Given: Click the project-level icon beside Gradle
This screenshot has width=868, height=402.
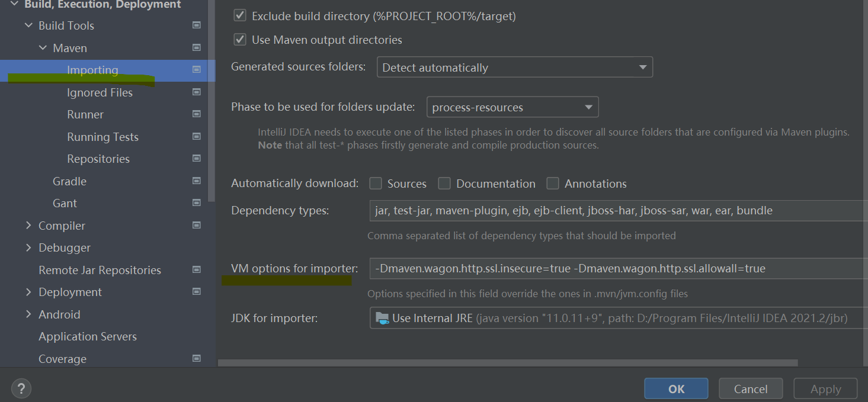Looking at the screenshot, I should pyautogui.click(x=197, y=181).
